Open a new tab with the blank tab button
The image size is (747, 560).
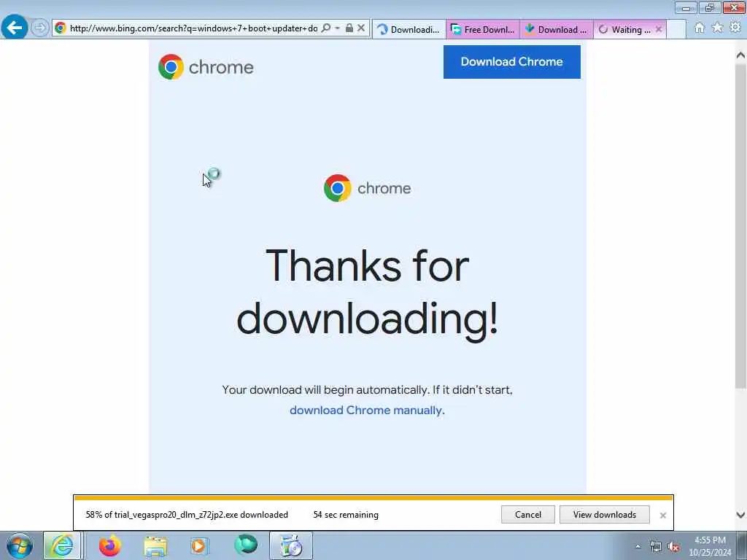[x=676, y=29]
